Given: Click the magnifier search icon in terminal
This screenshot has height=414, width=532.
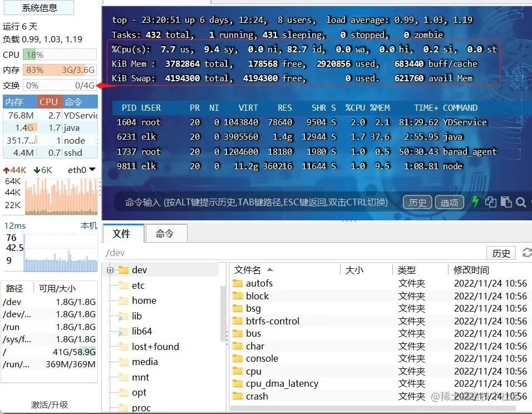Looking at the screenshot, I should tap(521, 203).
